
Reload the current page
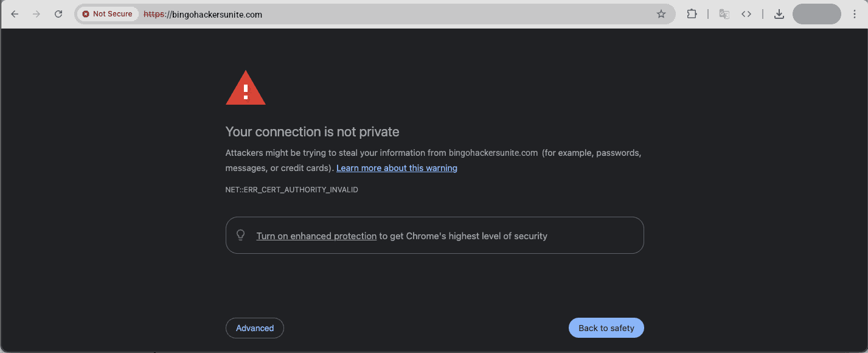click(58, 14)
